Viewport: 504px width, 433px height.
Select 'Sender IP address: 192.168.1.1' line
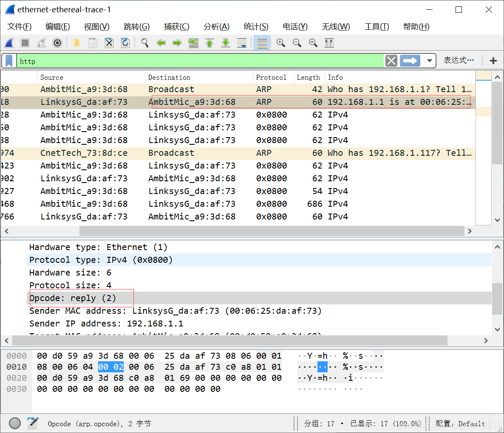pyautogui.click(x=259, y=323)
